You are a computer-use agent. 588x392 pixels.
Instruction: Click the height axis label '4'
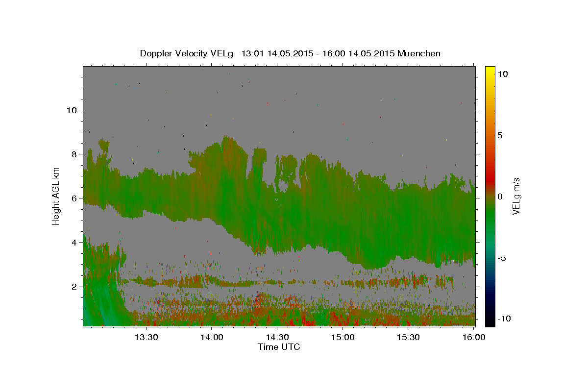click(x=73, y=242)
